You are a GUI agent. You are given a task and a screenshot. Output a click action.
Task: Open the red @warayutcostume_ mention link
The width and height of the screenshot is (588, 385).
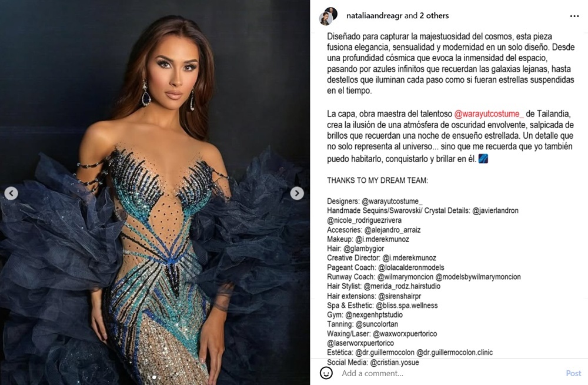coord(489,113)
